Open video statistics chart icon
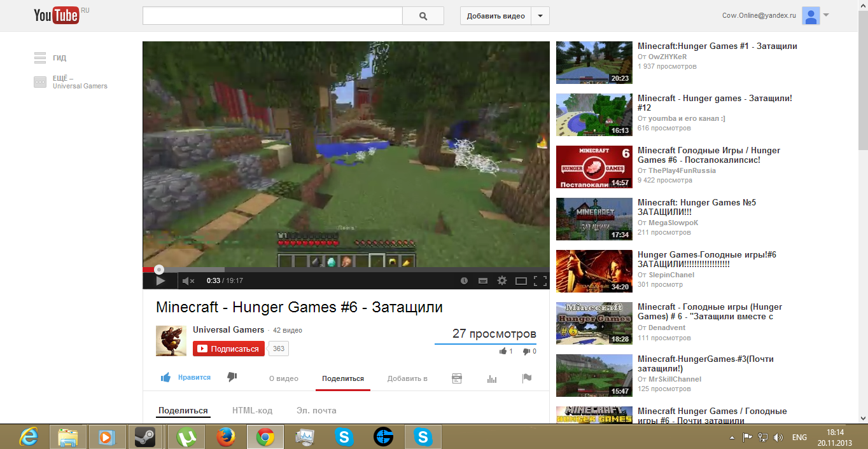Screen dimensions: 868x449 [492, 378]
